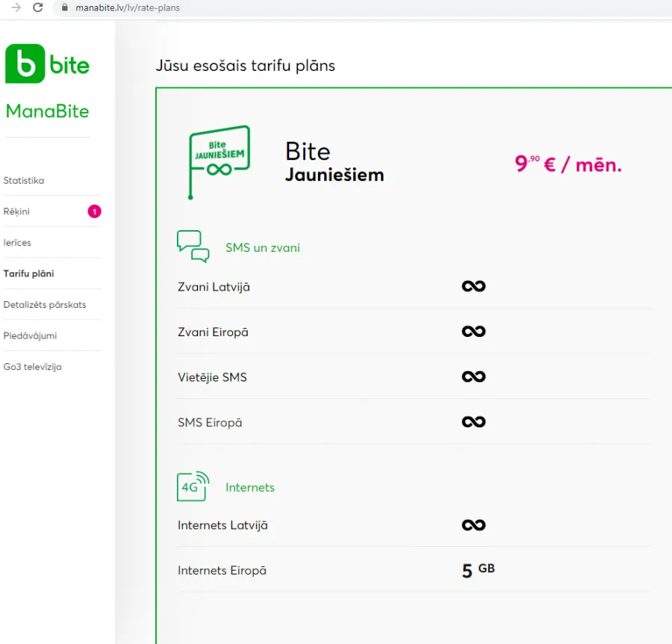The image size is (672, 644).
Task: Click the 'SMS un zvani' section title
Action: point(263,248)
